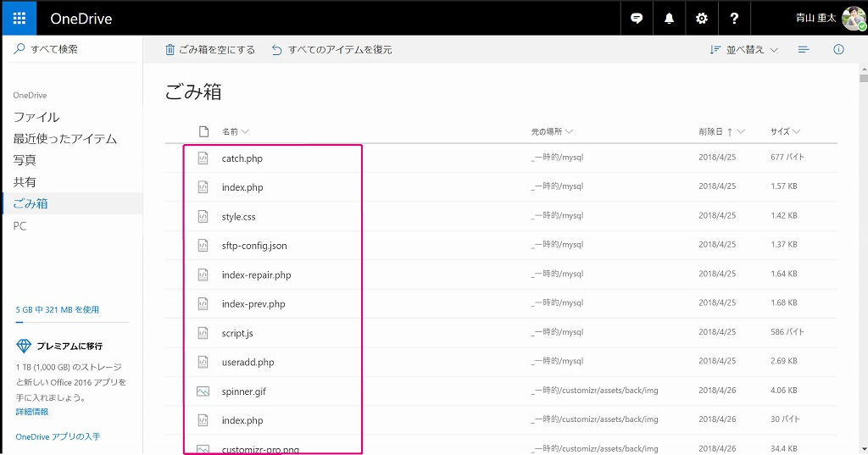Viewport: 868px width, 455px height.
Task: Click the storage usage bar
Action: point(72,322)
